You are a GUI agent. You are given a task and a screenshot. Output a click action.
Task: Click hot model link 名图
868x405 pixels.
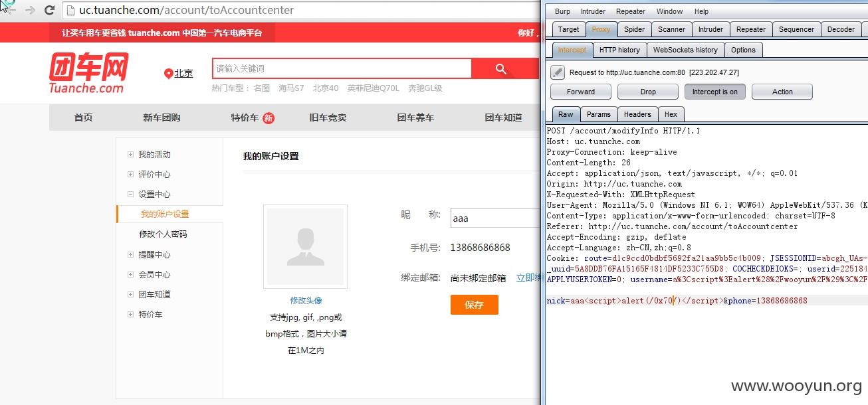coord(262,88)
